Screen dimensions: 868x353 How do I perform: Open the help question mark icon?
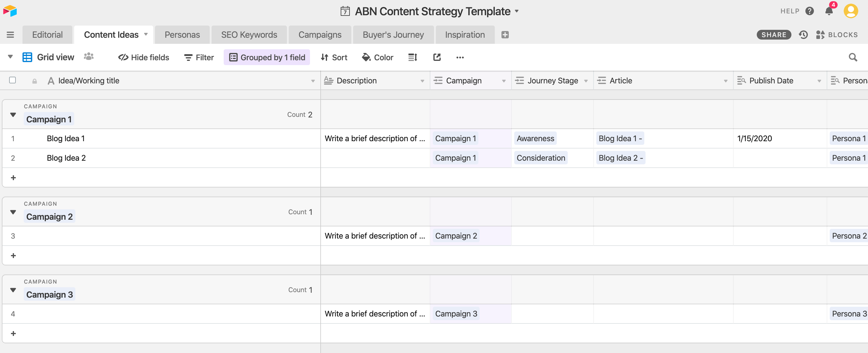809,11
